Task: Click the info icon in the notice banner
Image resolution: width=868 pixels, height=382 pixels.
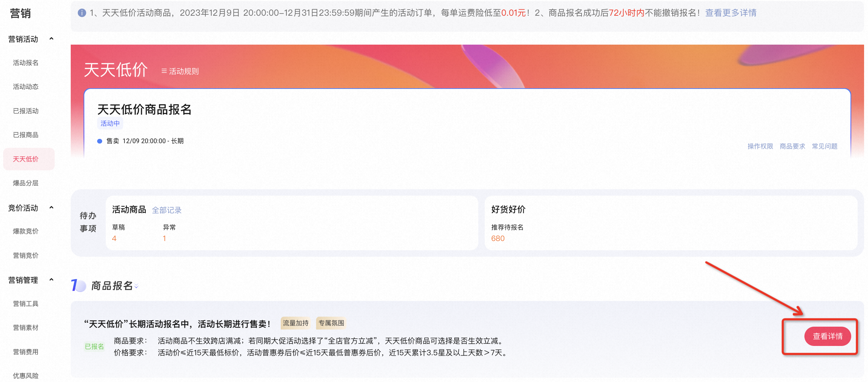Action: pos(82,13)
